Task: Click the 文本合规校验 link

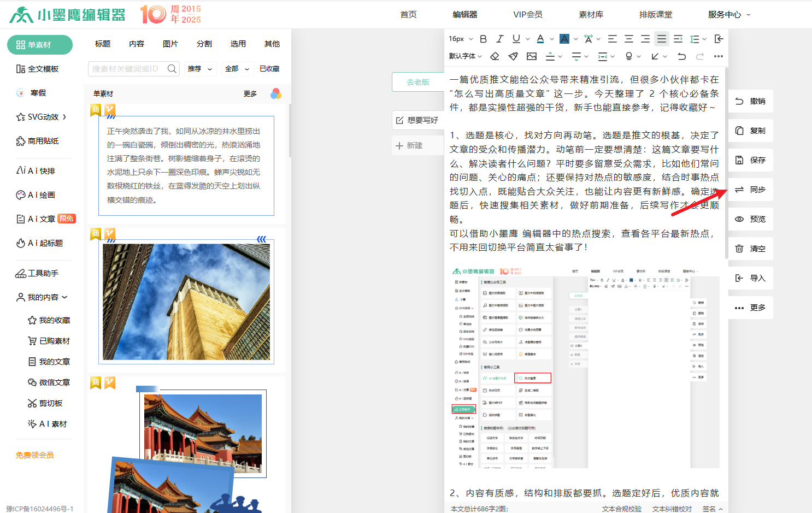Action: (x=622, y=509)
